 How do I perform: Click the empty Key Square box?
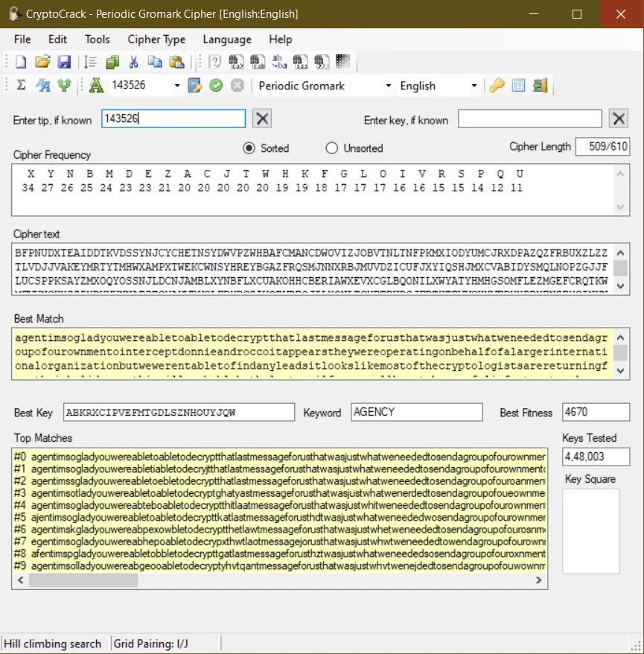tap(591, 531)
